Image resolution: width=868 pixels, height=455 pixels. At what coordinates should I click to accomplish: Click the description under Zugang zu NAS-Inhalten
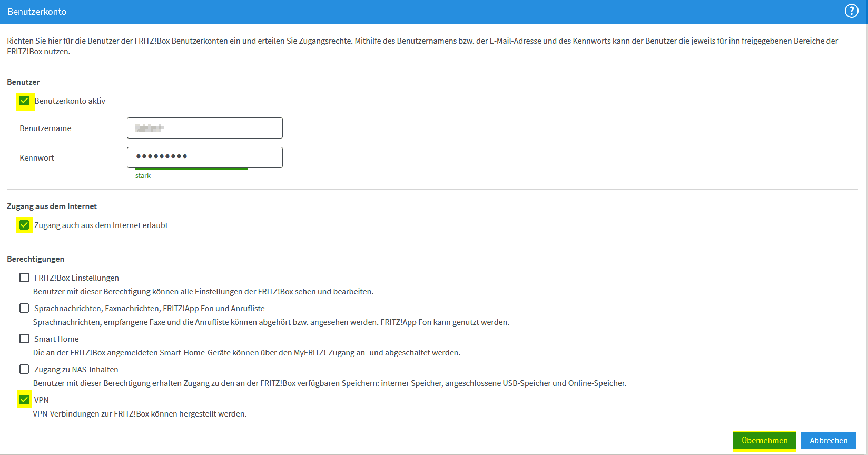(x=330, y=383)
